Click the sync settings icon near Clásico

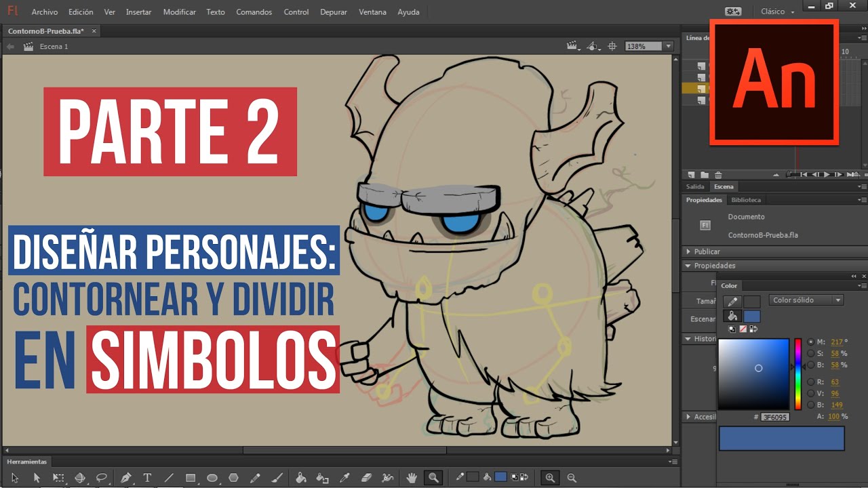(732, 12)
